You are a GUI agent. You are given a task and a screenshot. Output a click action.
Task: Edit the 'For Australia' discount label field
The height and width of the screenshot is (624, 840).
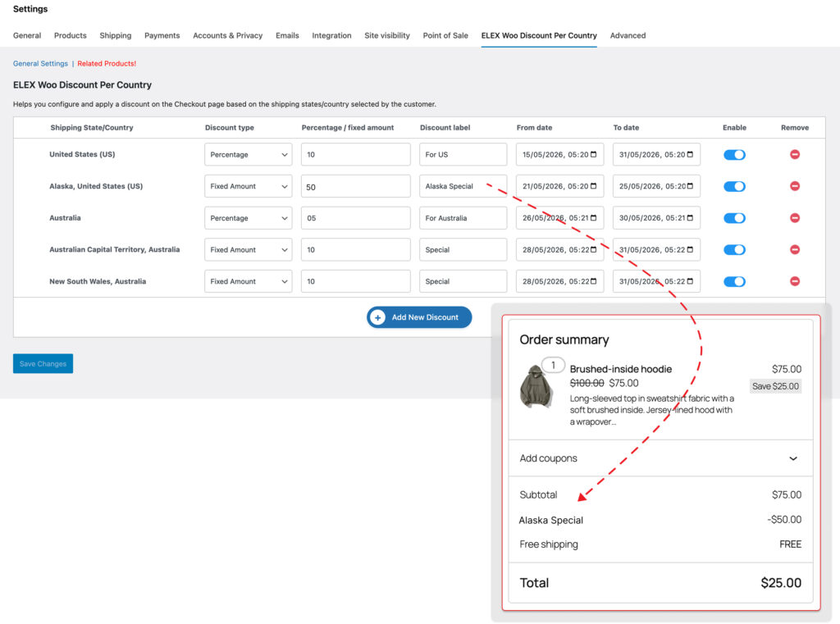pyautogui.click(x=463, y=218)
